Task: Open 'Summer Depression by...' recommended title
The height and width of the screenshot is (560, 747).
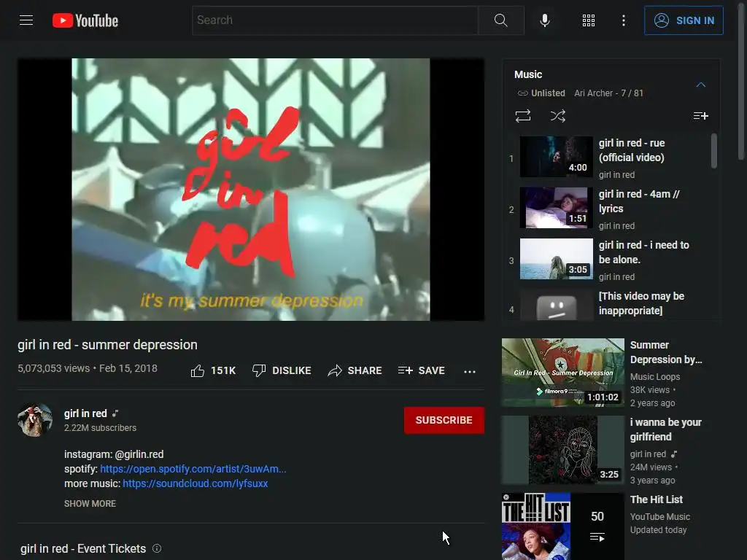Action: click(666, 352)
